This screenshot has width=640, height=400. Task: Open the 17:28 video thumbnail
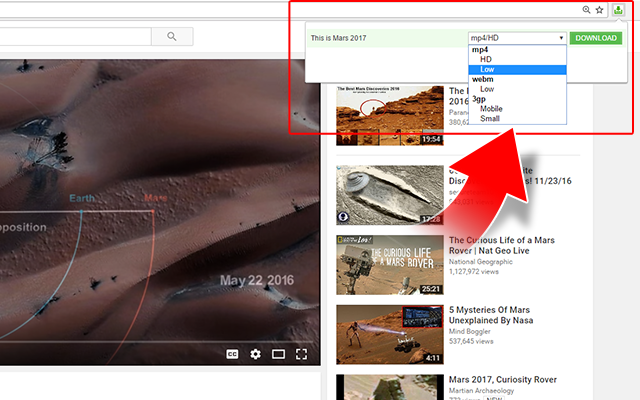pos(390,195)
